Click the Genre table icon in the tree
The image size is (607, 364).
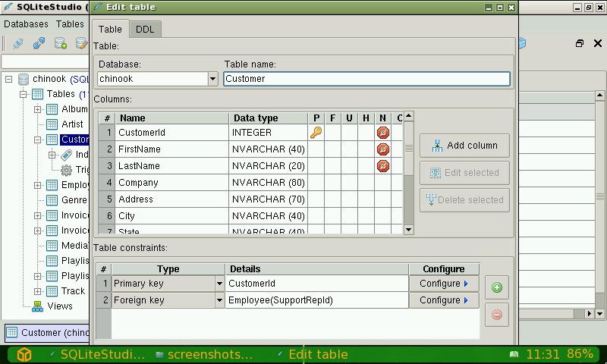52,200
